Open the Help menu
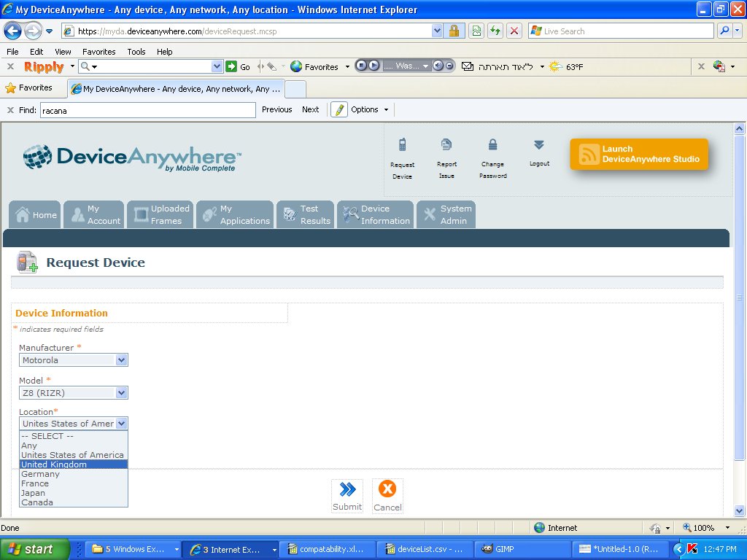Screen dimensions: 747x560 point(164,52)
